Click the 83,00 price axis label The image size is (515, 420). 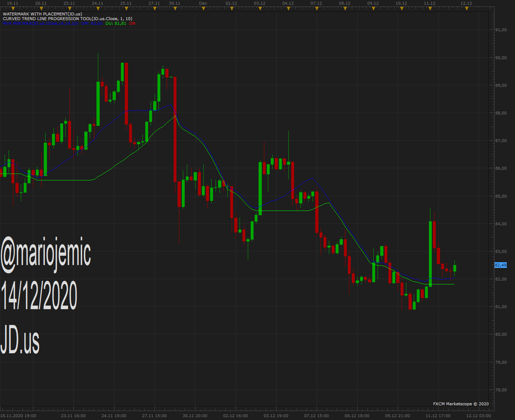pos(501,251)
